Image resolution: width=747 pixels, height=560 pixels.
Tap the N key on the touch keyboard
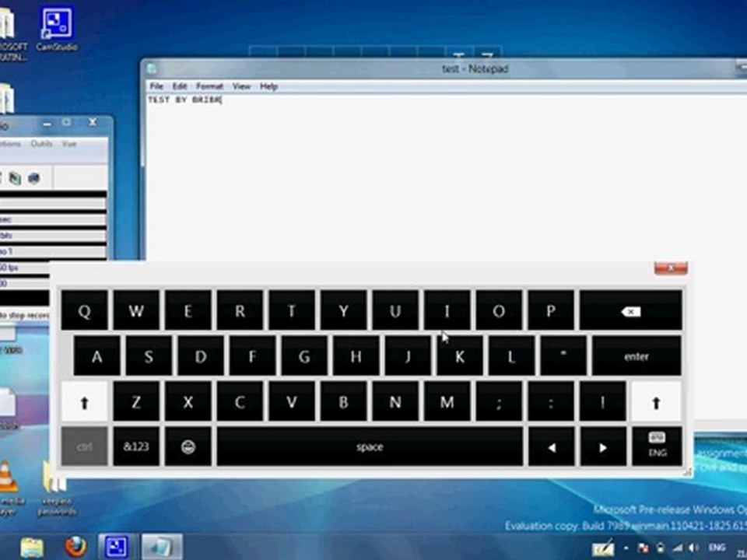395,401
